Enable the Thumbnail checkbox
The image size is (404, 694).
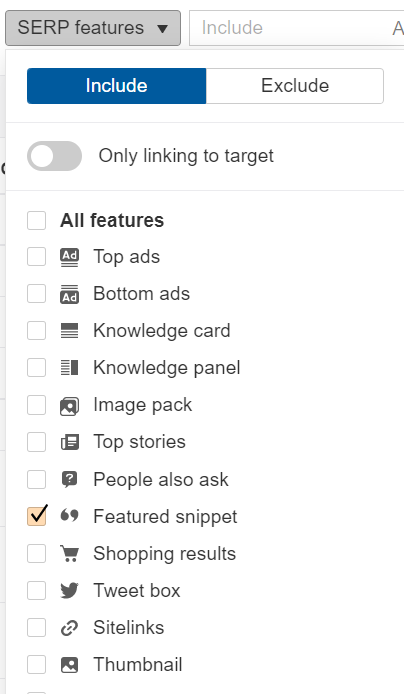click(x=37, y=664)
